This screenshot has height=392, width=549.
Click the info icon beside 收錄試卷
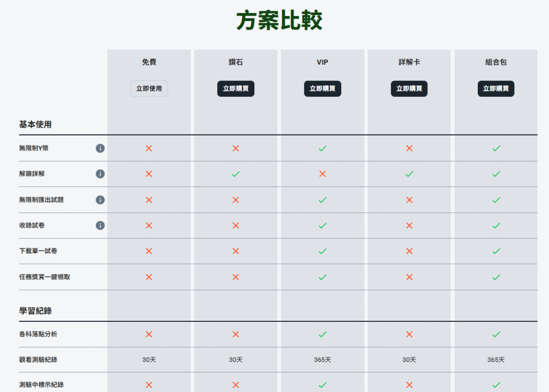click(100, 225)
